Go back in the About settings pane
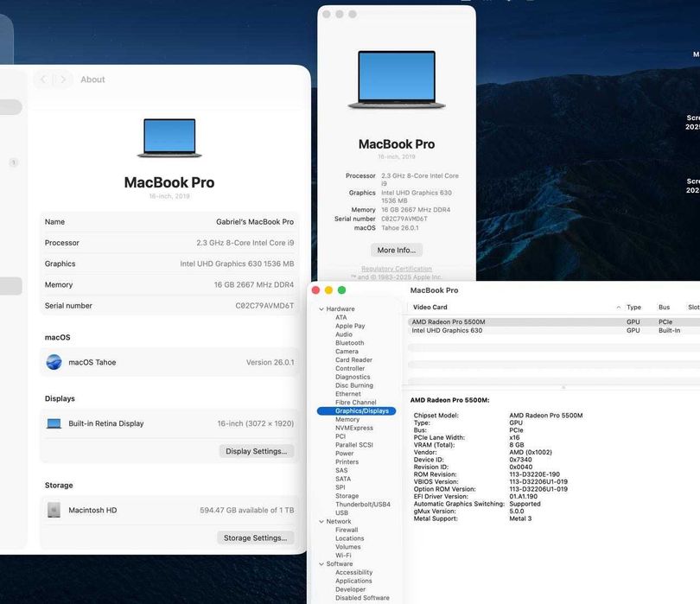This screenshot has width=700, height=604. (x=43, y=79)
